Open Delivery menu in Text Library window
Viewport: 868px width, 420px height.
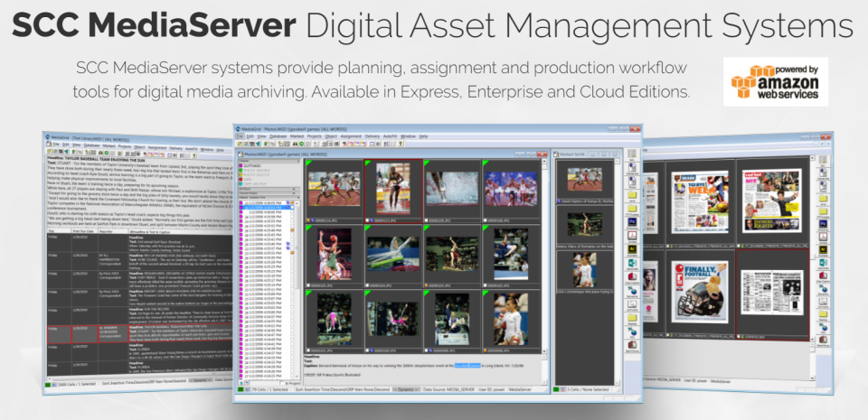(x=175, y=149)
